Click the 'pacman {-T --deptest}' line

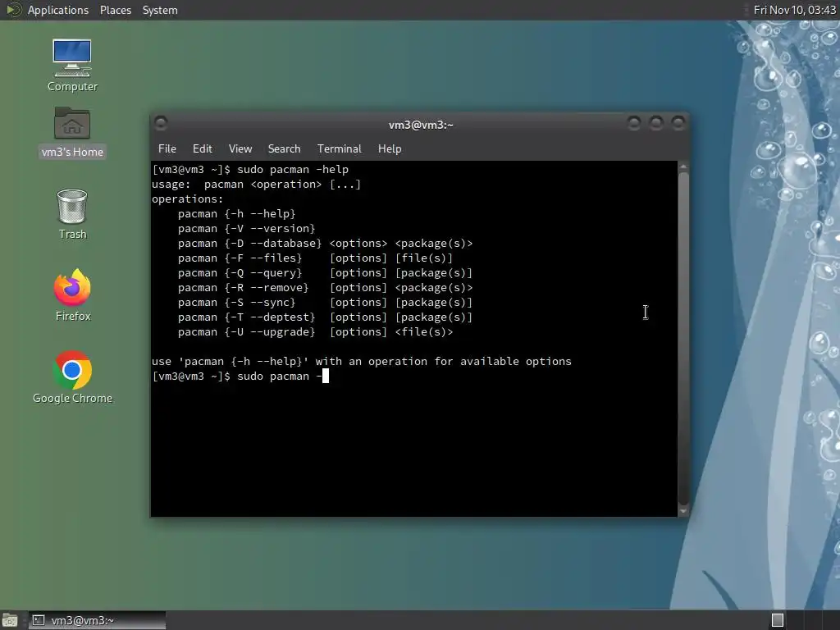coord(325,317)
